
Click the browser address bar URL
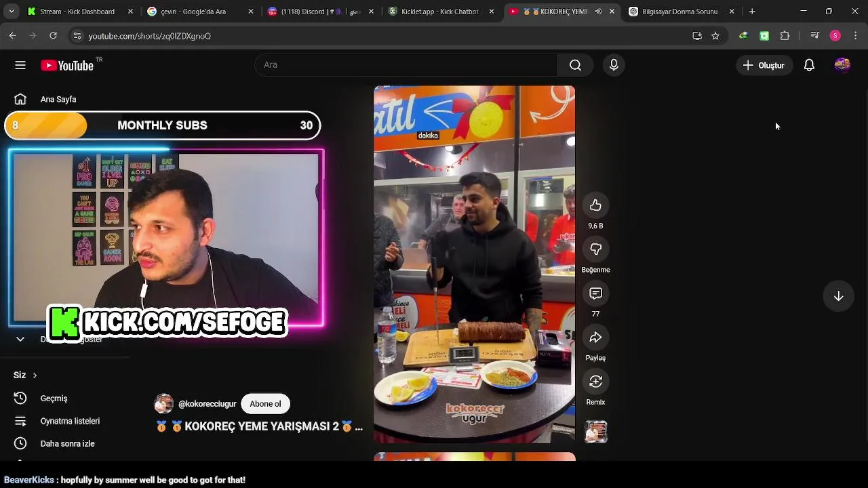click(x=150, y=36)
